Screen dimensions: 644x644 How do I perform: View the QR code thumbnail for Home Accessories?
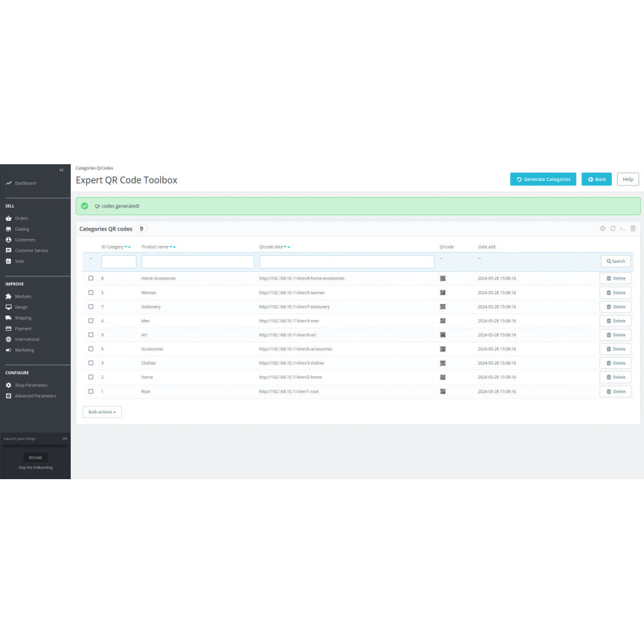(x=442, y=279)
